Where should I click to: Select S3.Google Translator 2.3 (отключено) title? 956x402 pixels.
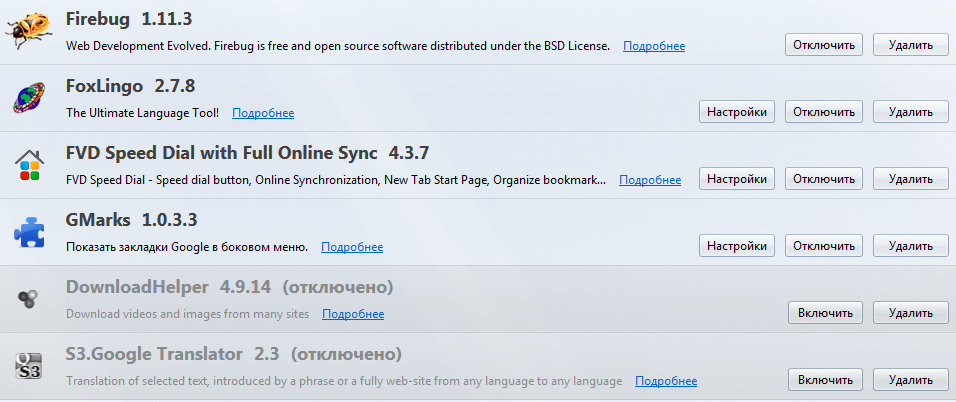(234, 354)
